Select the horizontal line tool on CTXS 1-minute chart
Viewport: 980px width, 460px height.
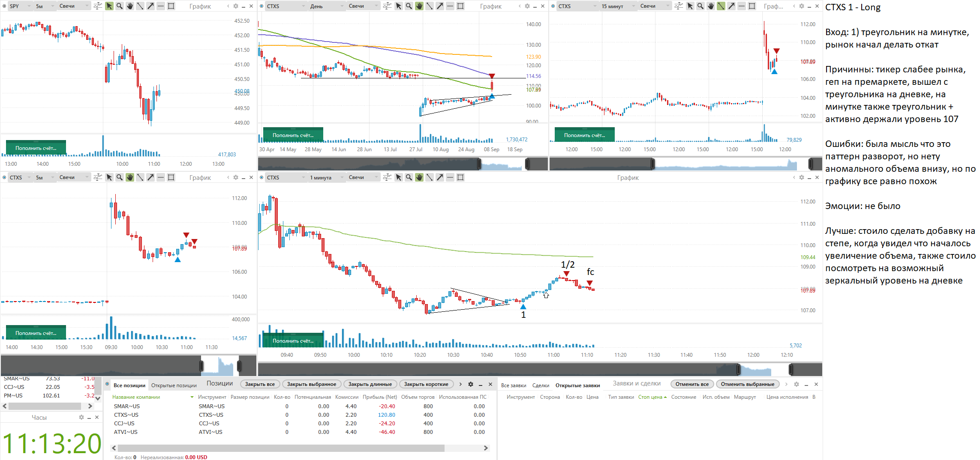(x=450, y=177)
